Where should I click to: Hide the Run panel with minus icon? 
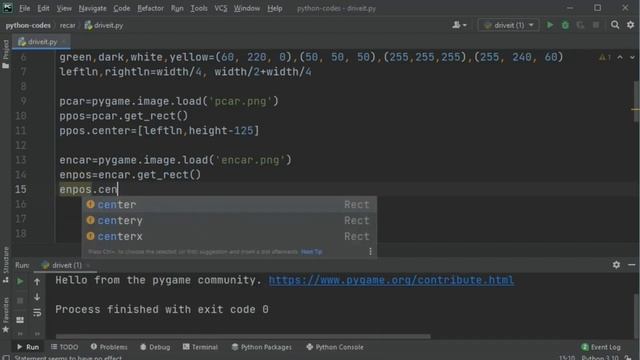(631, 265)
